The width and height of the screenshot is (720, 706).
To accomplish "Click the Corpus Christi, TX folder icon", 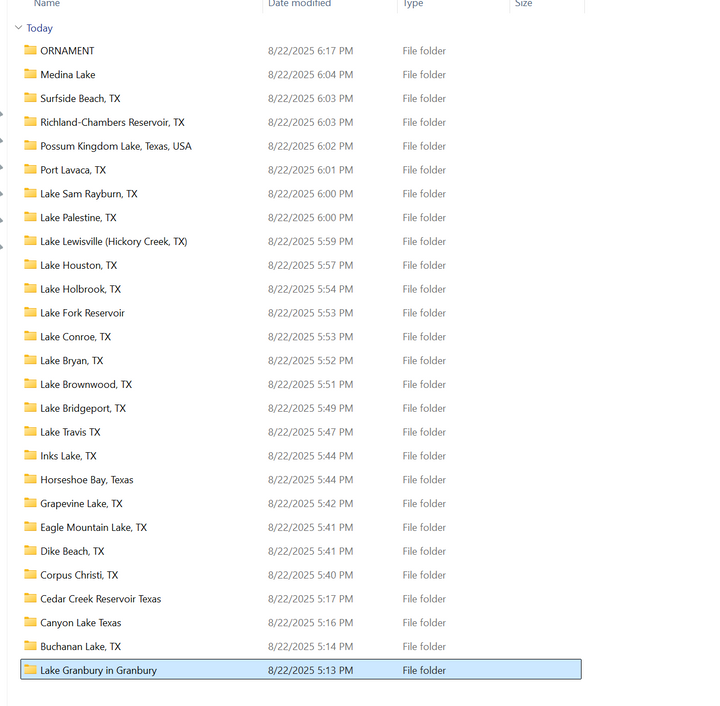I will coord(30,575).
